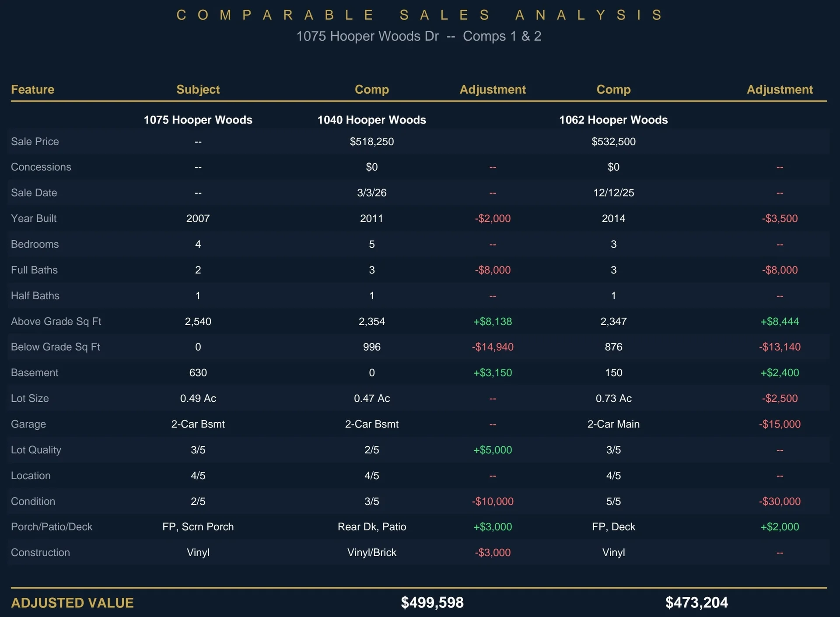
Task: Click the '-$3,500' year built adjustment
Action: click(780, 218)
